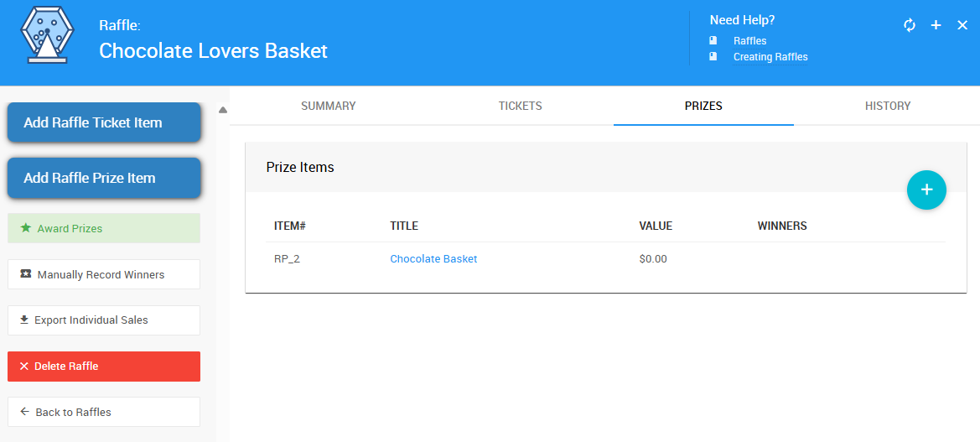Click the ticket icon on Manually Record Winners

coord(25,274)
